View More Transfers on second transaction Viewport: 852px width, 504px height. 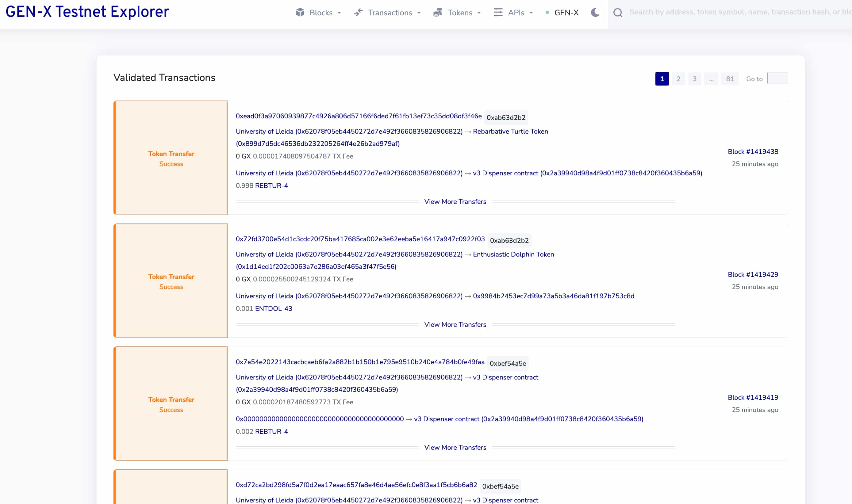(455, 325)
